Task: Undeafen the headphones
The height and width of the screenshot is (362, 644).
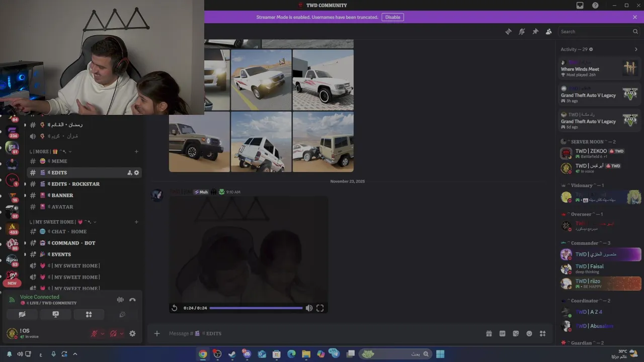Action: pos(113,333)
